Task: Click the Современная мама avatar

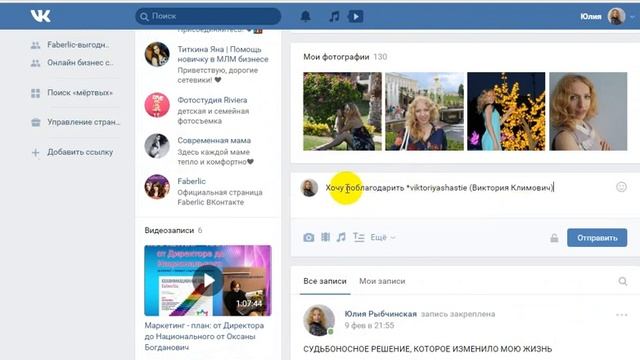Action: click(157, 146)
